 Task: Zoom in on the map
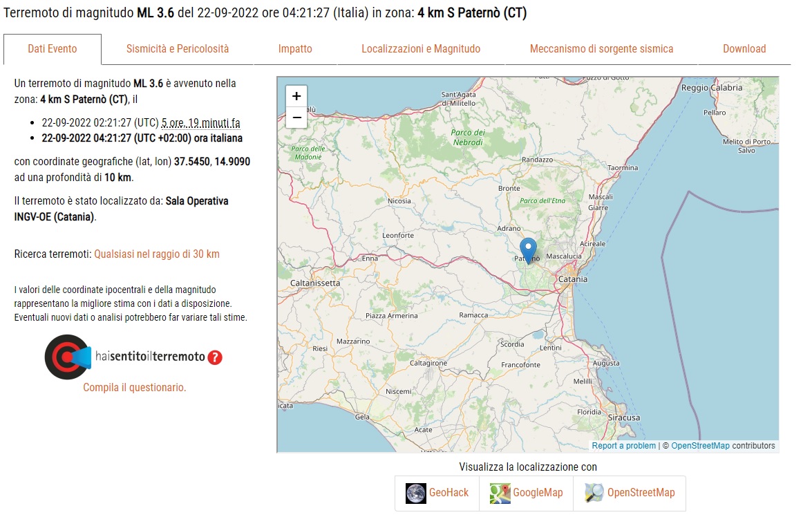(x=296, y=96)
